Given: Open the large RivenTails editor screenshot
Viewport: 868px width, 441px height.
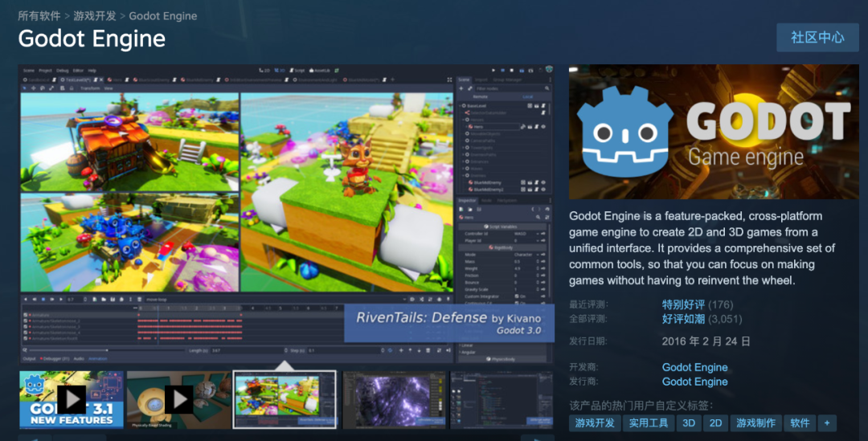Looking at the screenshot, I should (x=285, y=214).
